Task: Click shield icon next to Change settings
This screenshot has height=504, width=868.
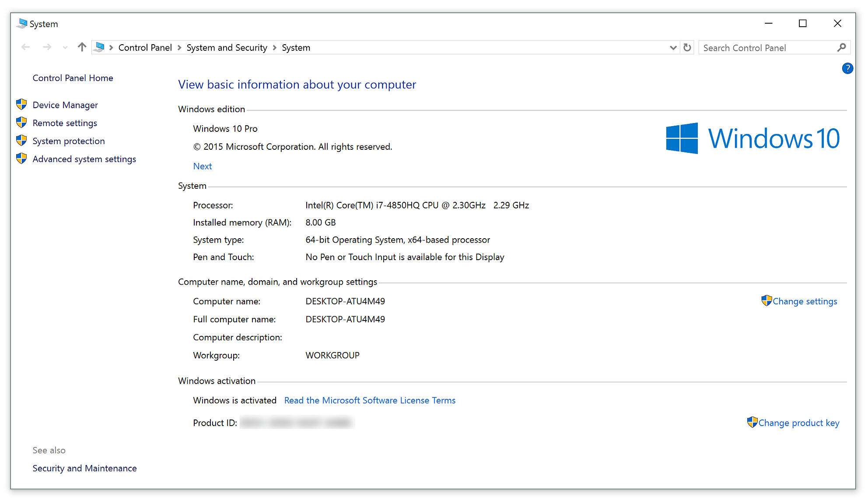Action: (766, 300)
